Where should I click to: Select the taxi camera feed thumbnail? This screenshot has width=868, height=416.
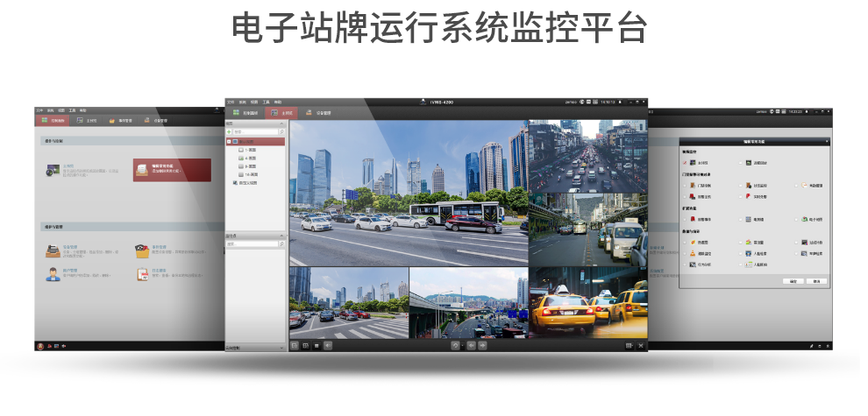(588, 302)
